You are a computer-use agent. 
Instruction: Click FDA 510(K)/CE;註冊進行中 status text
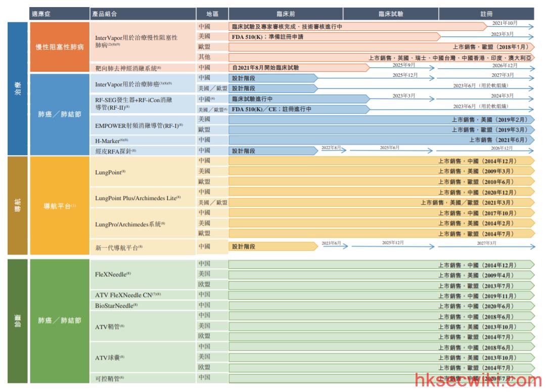[271, 109]
